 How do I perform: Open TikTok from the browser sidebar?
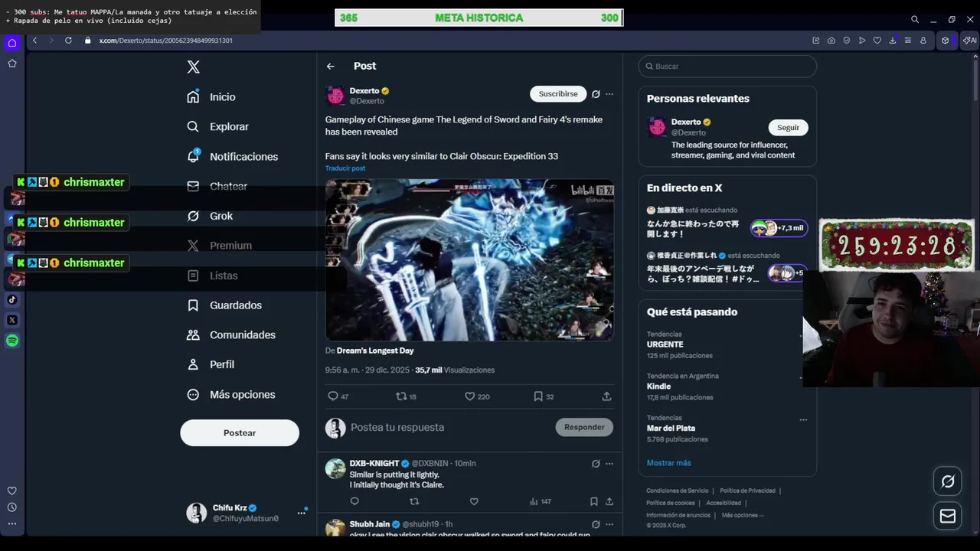pyautogui.click(x=12, y=300)
